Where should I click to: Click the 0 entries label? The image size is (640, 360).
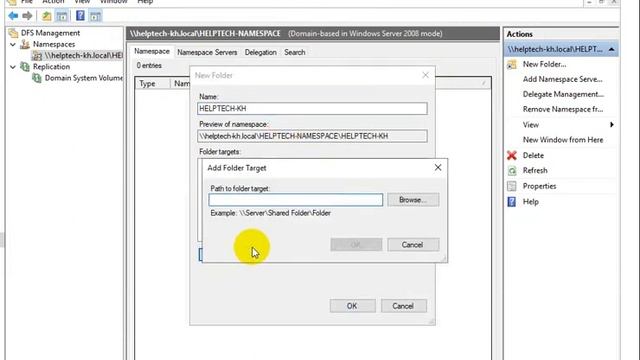(x=149, y=65)
